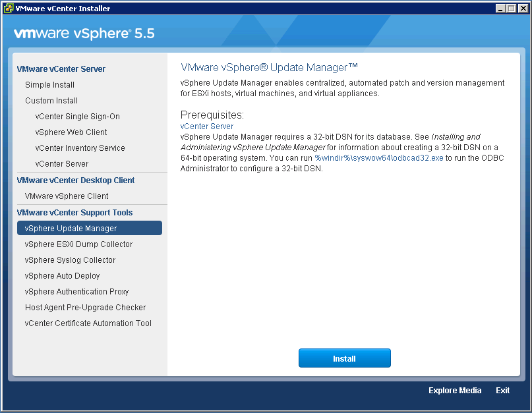Click VMware vCenter Support Tools heading
The image size is (532, 413).
(74, 213)
